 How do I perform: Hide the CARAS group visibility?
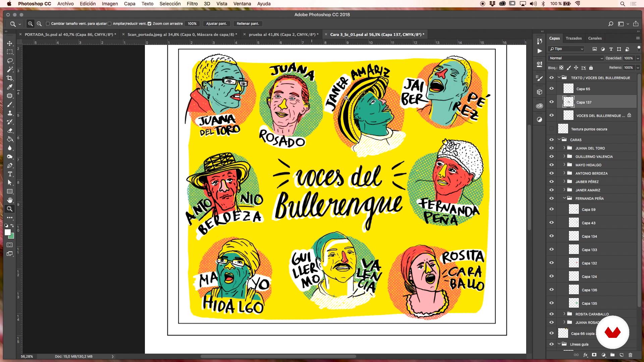coord(551,140)
